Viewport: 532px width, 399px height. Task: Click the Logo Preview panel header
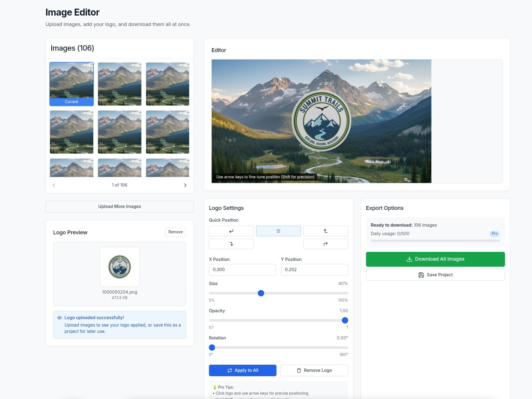(x=70, y=232)
